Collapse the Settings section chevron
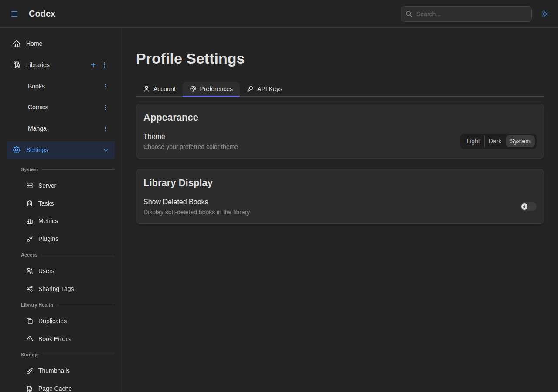Viewport: 558px width, 392px height. (x=106, y=150)
